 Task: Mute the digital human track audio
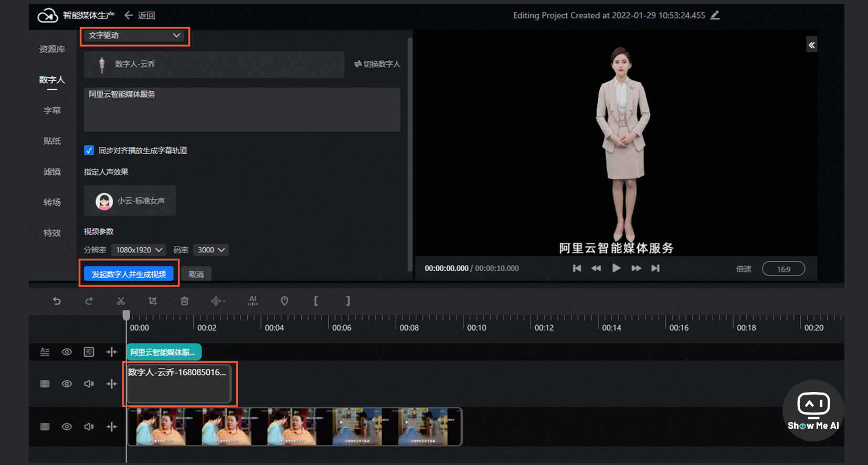click(x=89, y=384)
